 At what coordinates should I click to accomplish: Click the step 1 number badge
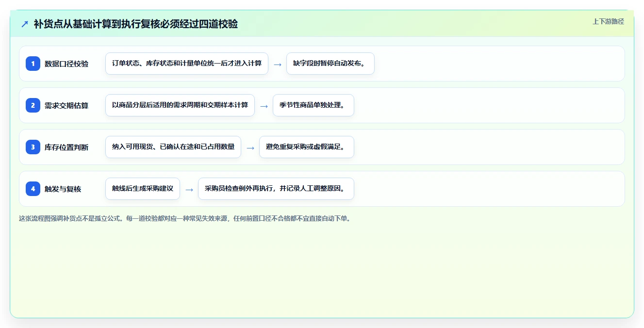[x=33, y=64]
